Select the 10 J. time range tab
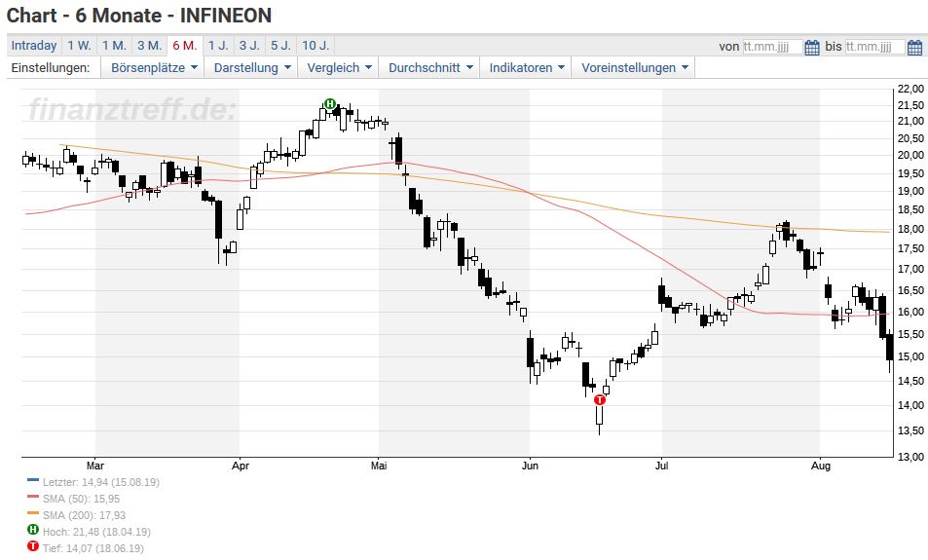928x560 pixels. [316, 46]
